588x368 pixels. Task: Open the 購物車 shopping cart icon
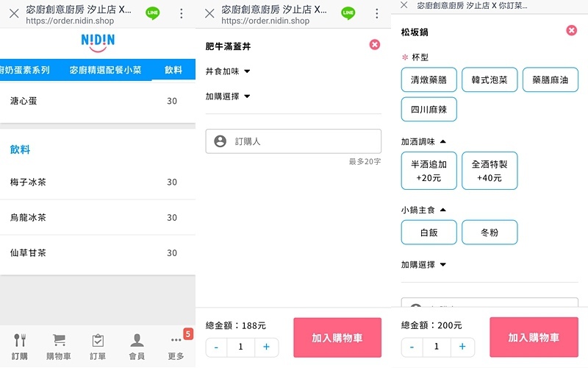59,346
